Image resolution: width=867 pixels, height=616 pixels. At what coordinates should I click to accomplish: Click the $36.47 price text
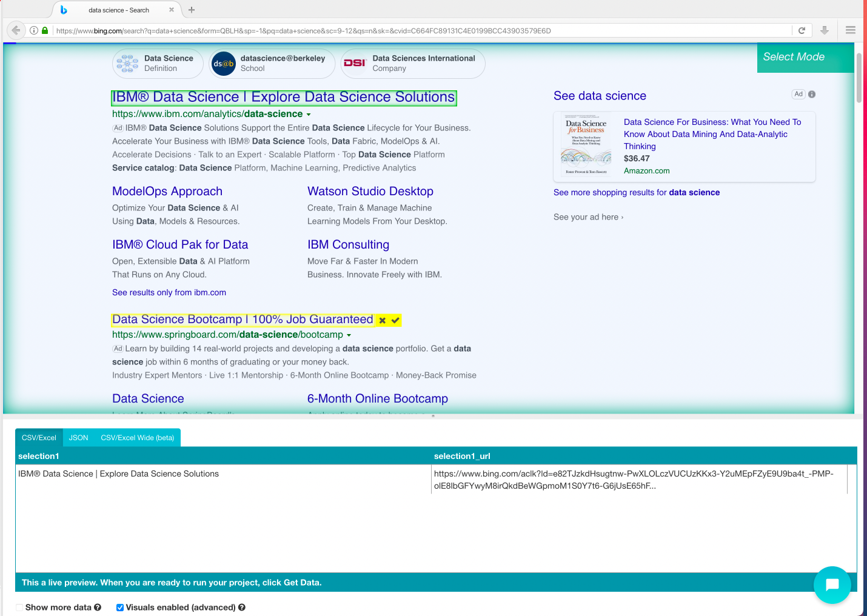[x=637, y=159]
